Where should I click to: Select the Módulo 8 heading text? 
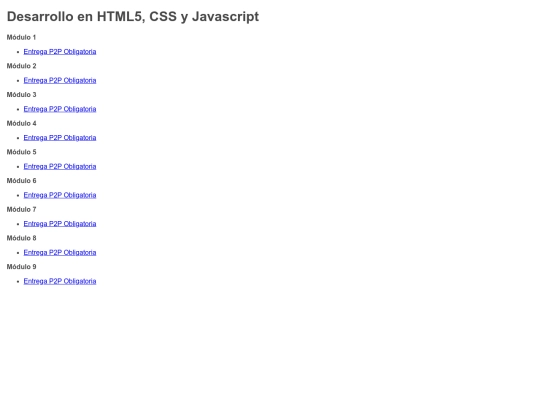tap(21, 238)
